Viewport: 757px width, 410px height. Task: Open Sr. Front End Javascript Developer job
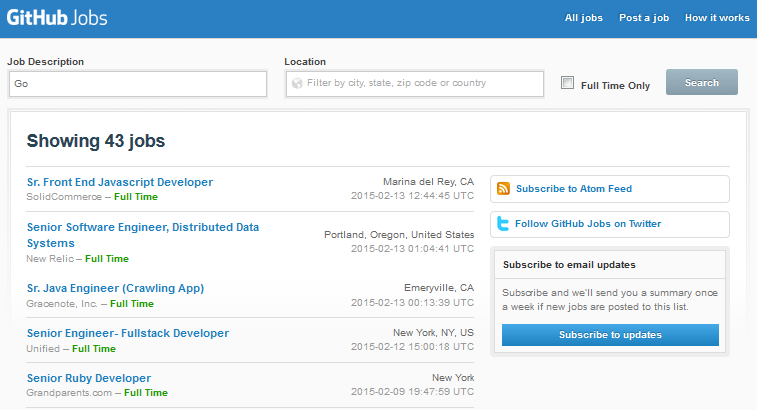tap(120, 182)
